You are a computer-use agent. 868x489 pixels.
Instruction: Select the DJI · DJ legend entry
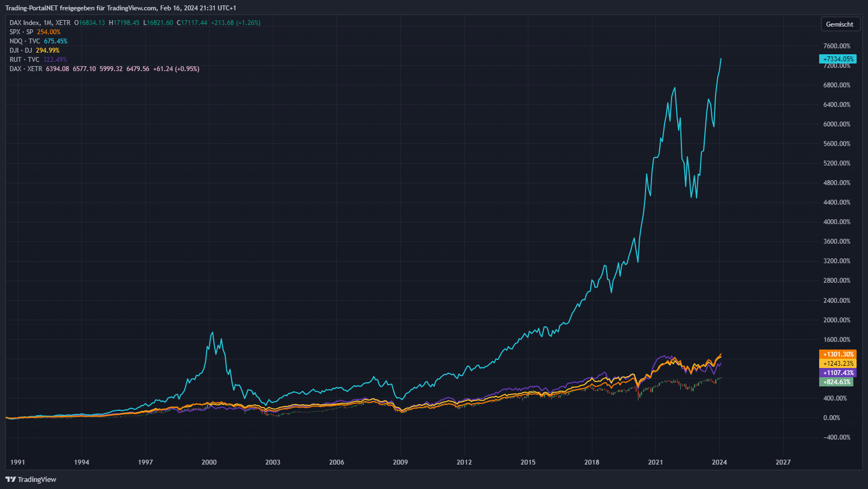21,50
